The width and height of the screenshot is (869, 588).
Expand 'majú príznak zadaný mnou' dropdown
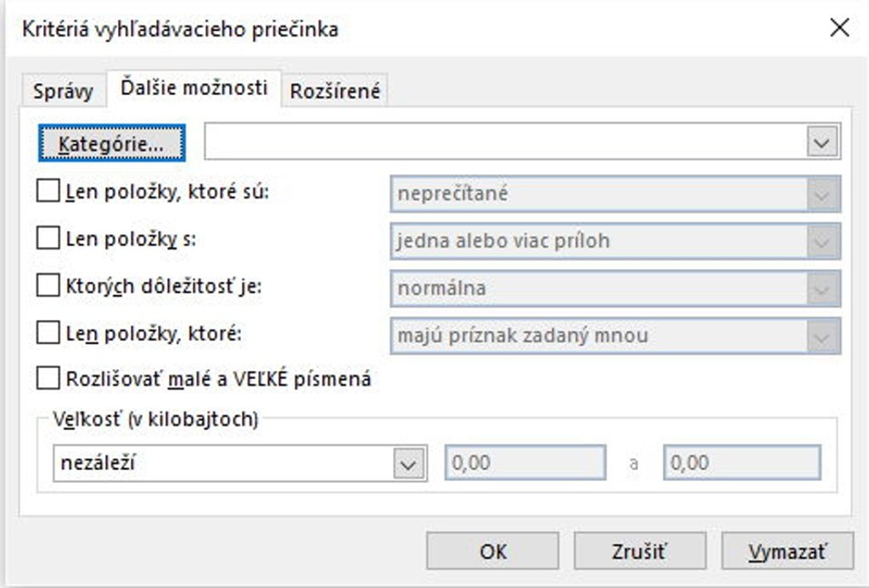point(821,336)
